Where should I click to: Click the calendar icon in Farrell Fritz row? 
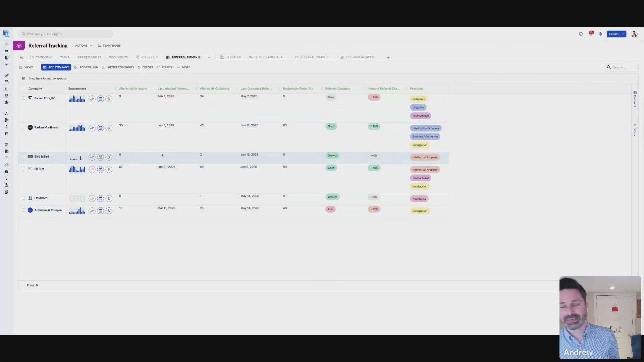click(x=100, y=99)
